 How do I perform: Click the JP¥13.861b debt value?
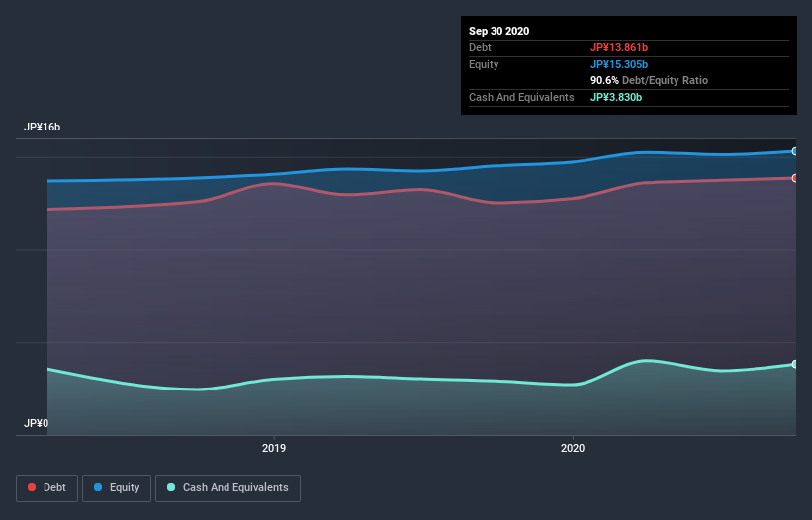[x=619, y=47]
